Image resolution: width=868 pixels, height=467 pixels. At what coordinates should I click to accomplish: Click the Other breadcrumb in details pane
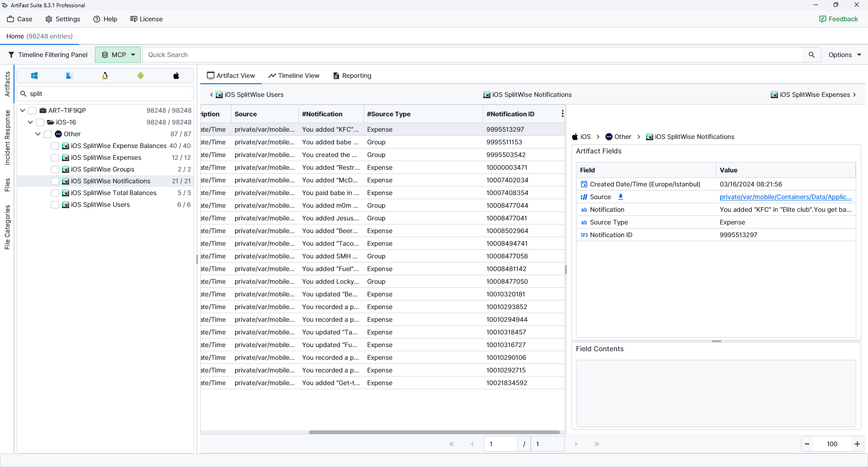pos(618,137)
